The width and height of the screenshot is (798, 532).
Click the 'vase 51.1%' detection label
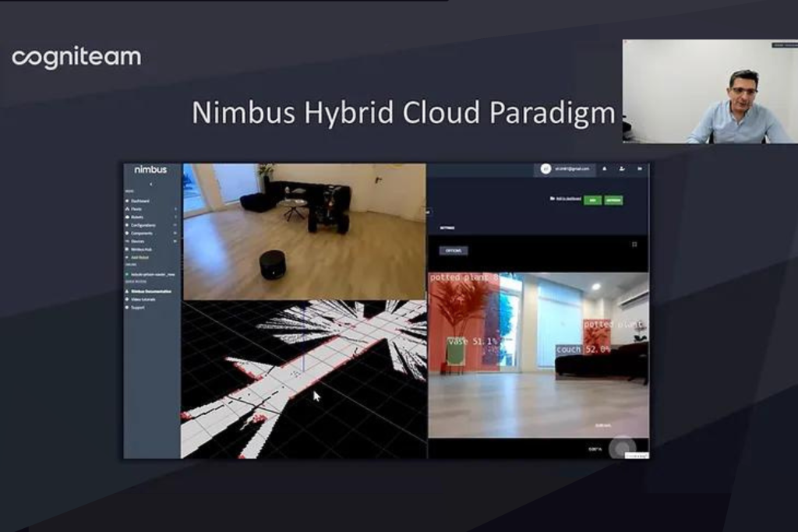(x=473, y=341)
